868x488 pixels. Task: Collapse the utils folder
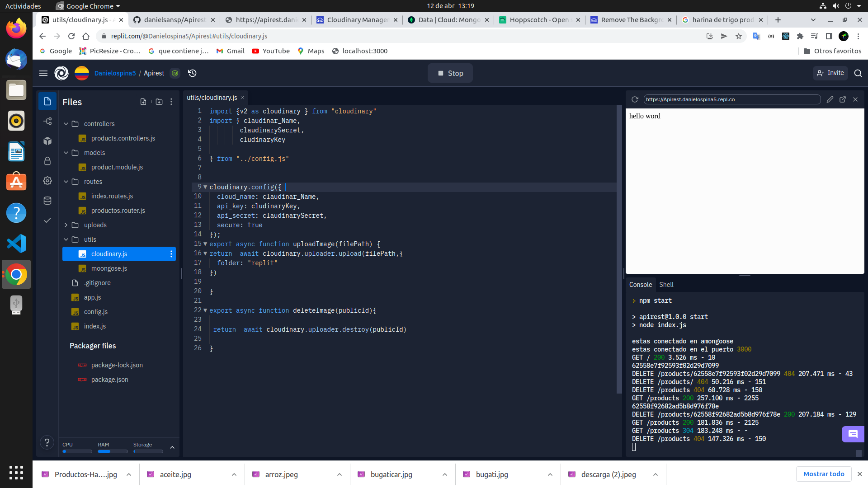pyautogui.click(x=66, y=239)
